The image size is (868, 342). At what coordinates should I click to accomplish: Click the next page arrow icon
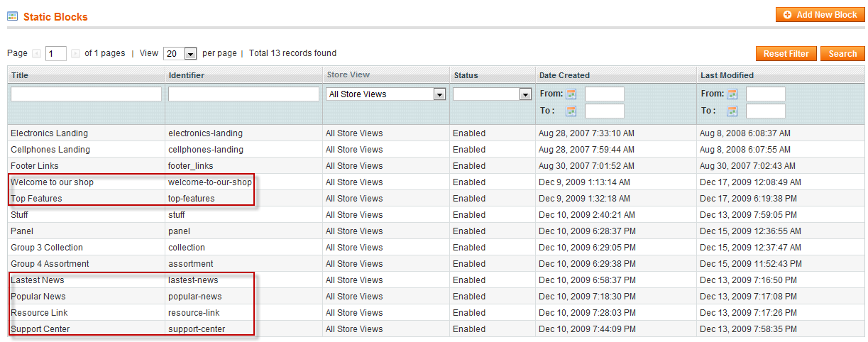75,53
